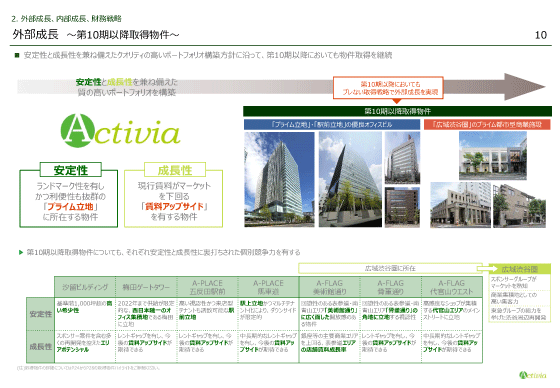Viewport: 560px width, 388px height.
Task: Select the A-FLAG 美術館通り column header
Action: [x=329, y=287]
